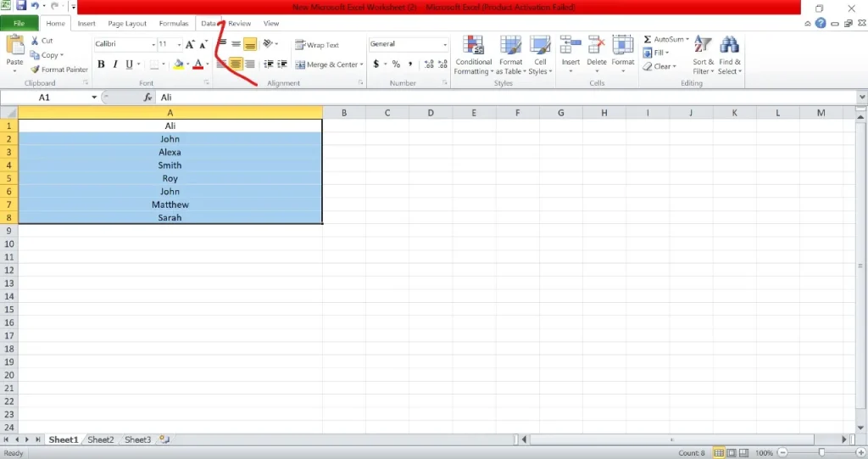Switch to the Insert ribbon tab
Viewport: 868px width, 459px height.
point(86,23)
